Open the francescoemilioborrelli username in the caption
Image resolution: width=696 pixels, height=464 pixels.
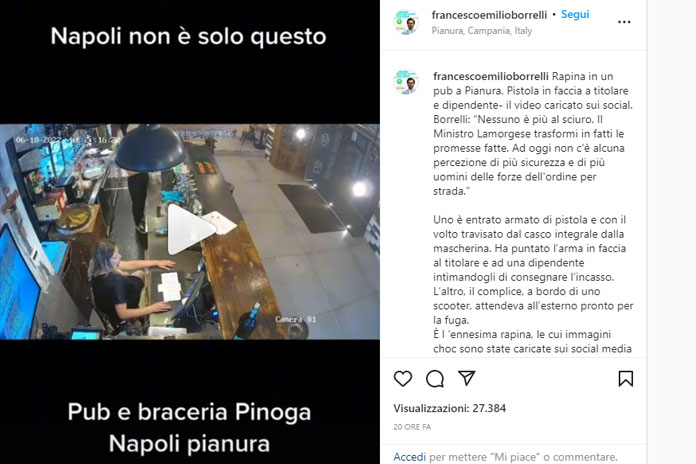pos(490,76)
